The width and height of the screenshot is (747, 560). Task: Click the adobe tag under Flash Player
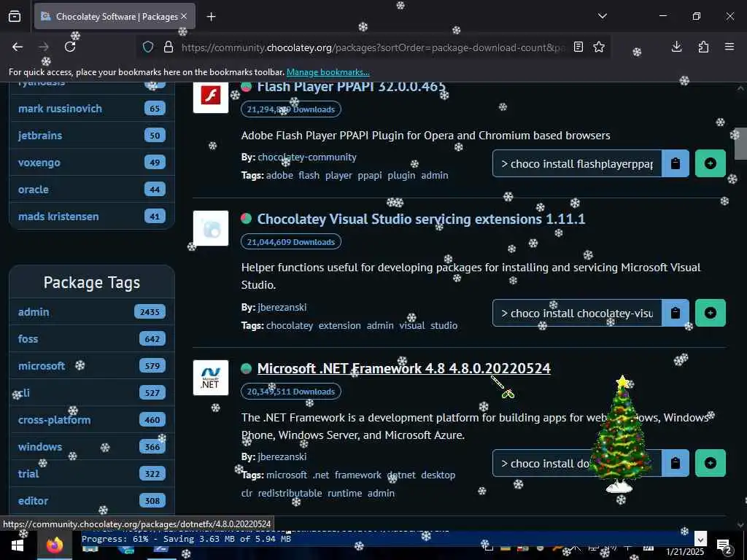pyautogui.click(x=279, y=175)
